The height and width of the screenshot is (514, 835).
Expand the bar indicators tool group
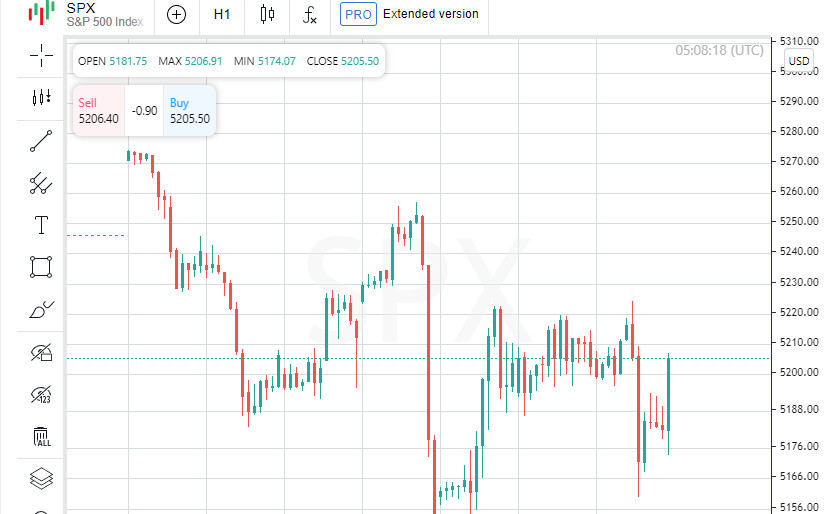41,98
